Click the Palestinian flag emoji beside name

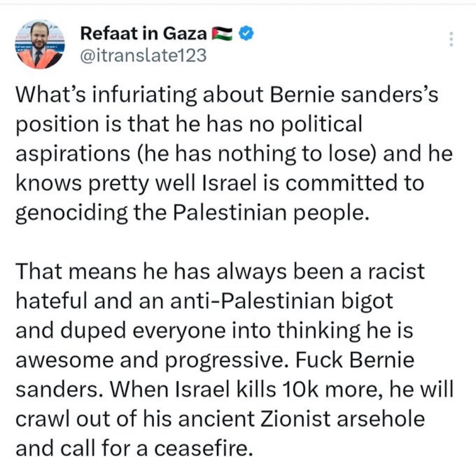click(222, 34)
